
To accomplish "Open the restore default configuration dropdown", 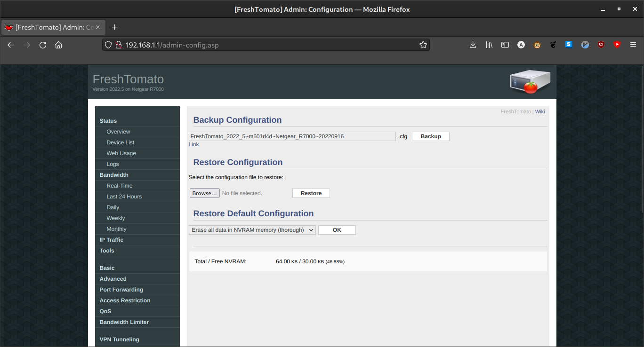I will [x=252, y=230].
